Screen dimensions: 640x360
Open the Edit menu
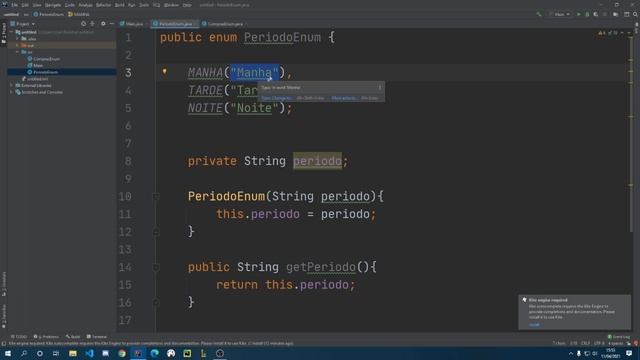point(25,5)
